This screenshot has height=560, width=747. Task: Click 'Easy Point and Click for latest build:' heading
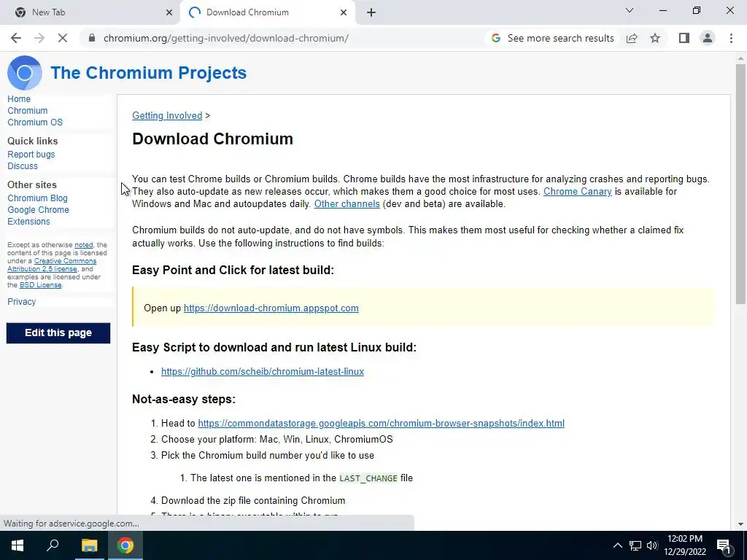(x=233, y=270)
